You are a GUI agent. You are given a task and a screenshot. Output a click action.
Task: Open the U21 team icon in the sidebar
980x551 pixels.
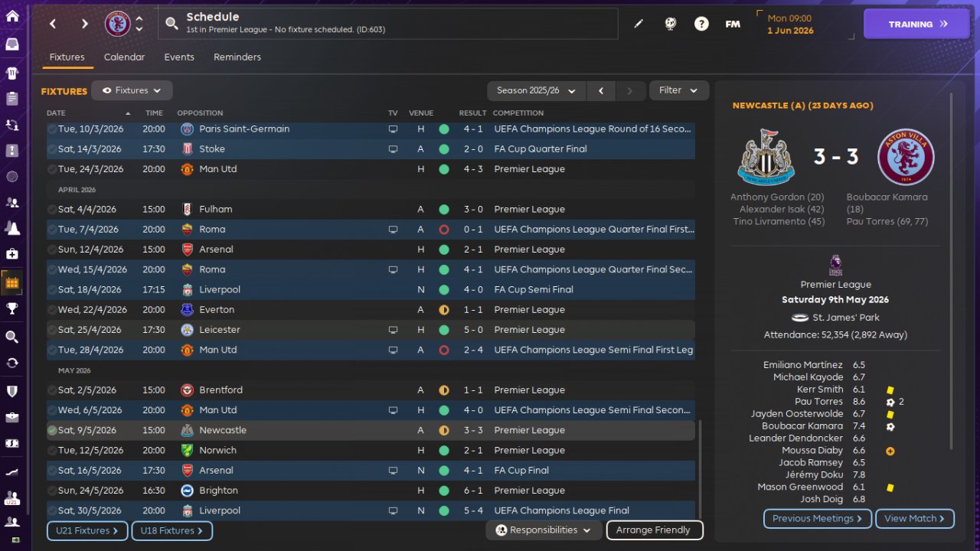pyautogui.click(x=12, y=497)
